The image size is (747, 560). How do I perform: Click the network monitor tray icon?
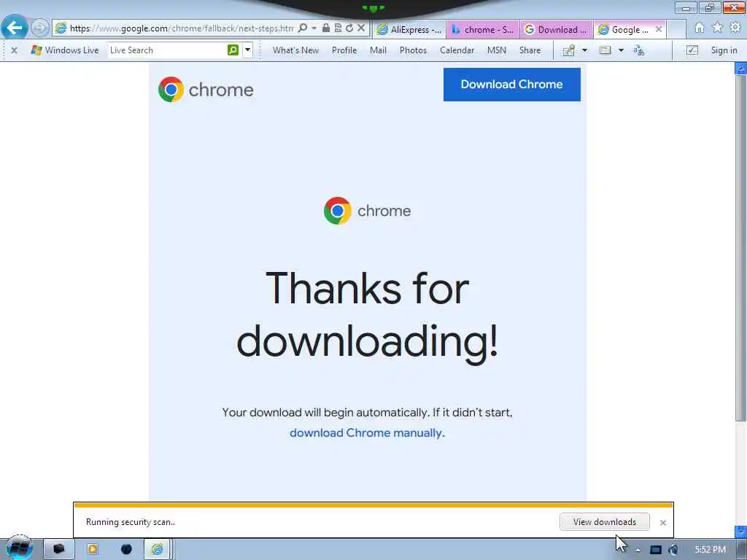[656, 550]
